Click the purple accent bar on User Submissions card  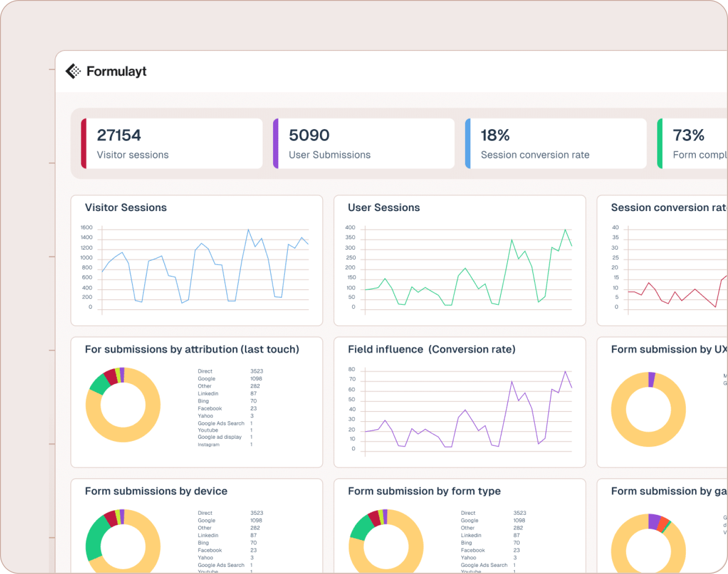(275, 143)
